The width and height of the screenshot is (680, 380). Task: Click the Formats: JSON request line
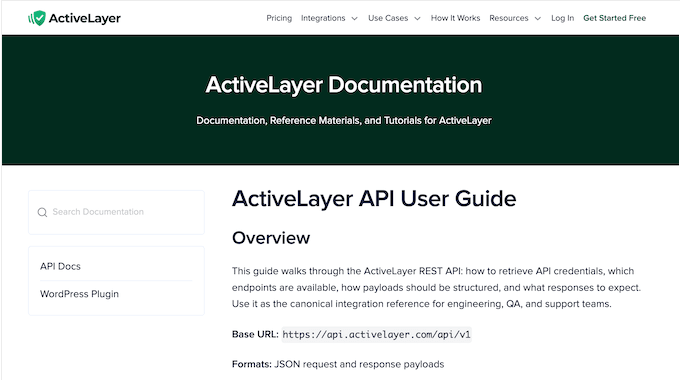point(338,364)
